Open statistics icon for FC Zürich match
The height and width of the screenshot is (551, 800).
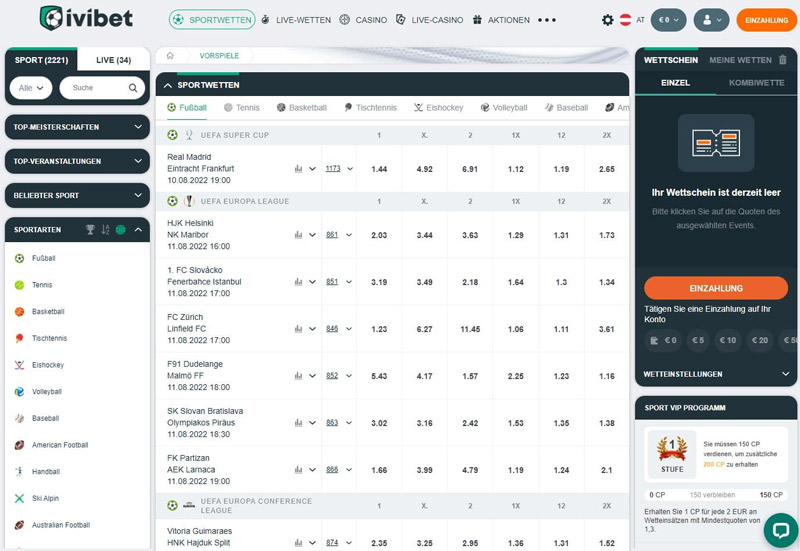pyautogui.click(x=298, y=329)
